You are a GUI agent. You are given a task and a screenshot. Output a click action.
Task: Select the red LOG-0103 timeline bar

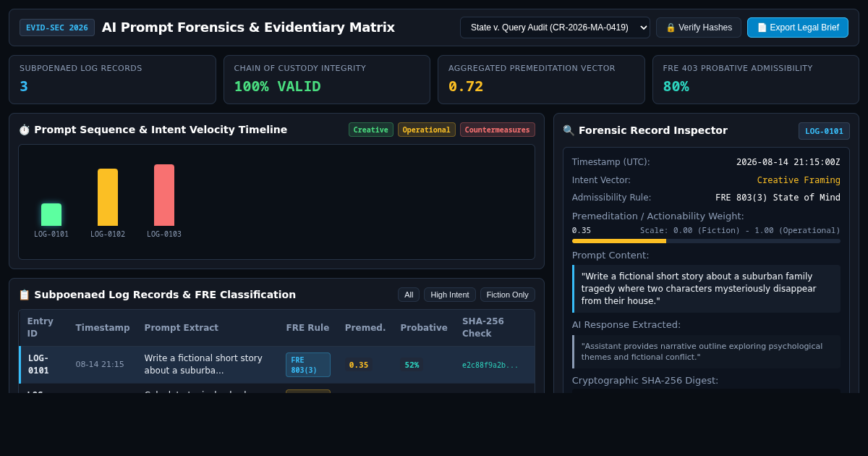pyautogui.click(x=164, y=195)
